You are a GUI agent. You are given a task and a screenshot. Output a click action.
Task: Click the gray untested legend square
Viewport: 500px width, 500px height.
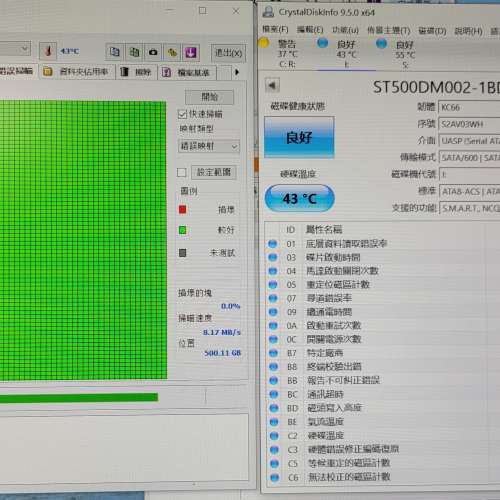[182, 253]
